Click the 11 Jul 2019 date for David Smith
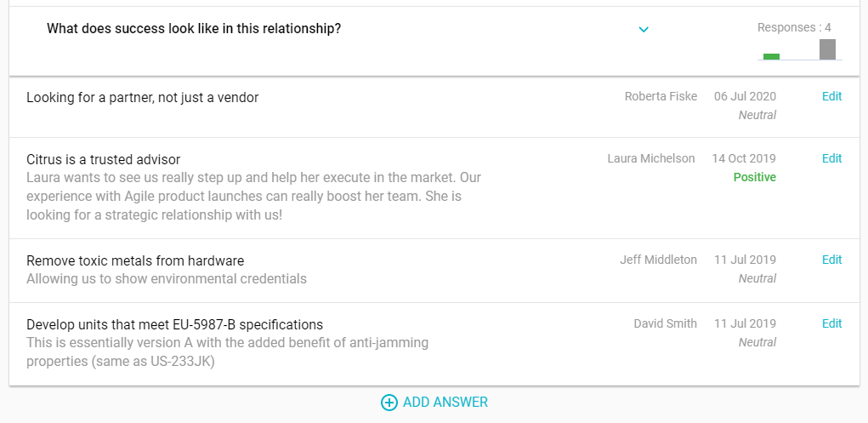Image resolution: width=868 pixels, height=423 pixels. pyautogui.click(x=745, y=323)
